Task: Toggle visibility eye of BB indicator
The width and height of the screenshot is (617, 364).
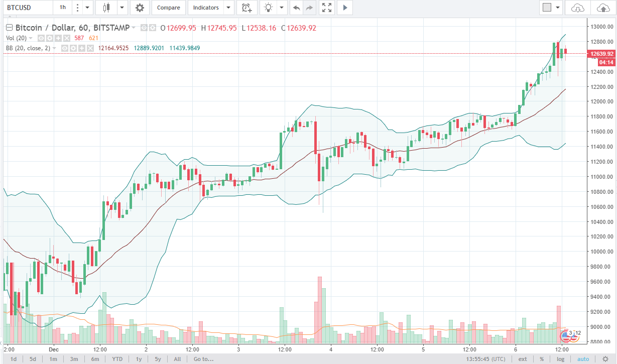Action: [x=65, y=48]
